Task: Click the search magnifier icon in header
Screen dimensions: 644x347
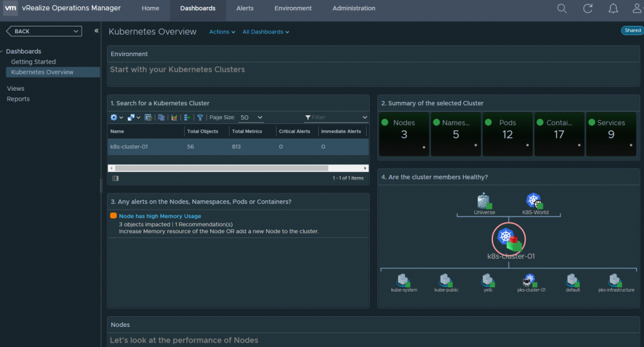Action: click(x=562, y=8)
